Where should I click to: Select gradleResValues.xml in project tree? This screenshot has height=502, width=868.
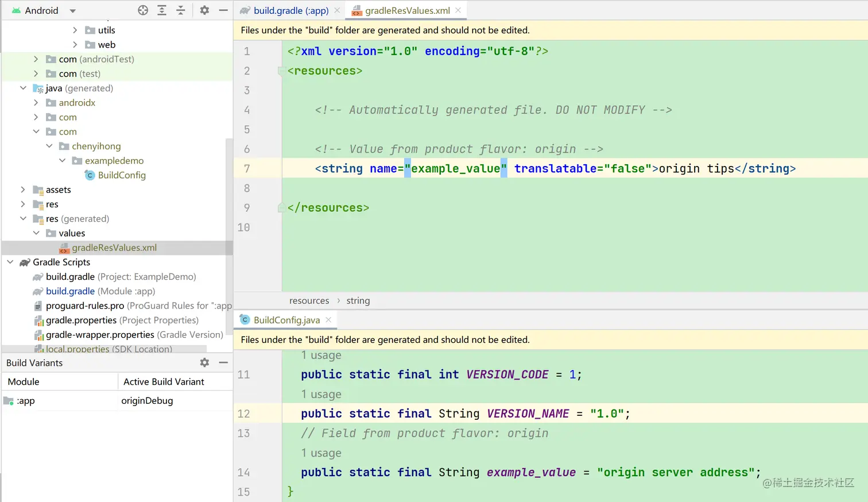pyautogui.click(x=114, y=248)
